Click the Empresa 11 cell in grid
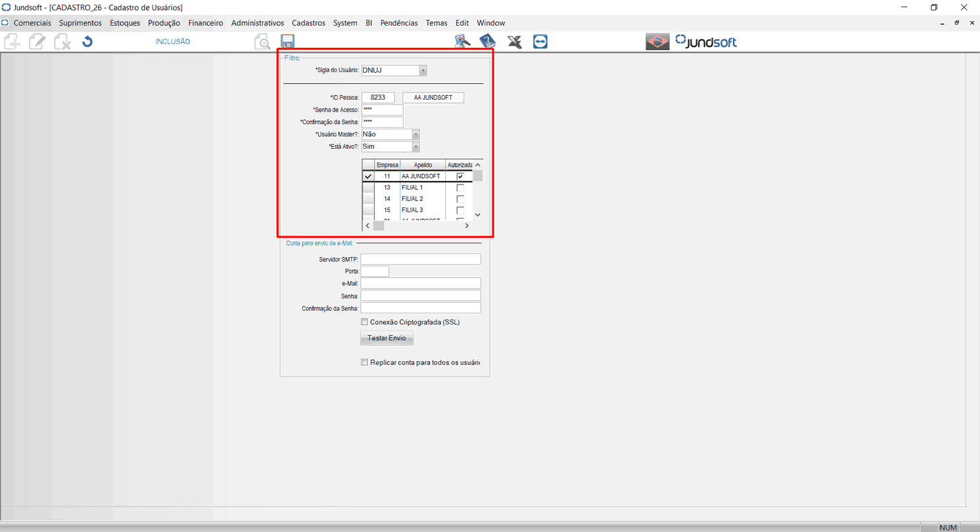 click(387, 176)
